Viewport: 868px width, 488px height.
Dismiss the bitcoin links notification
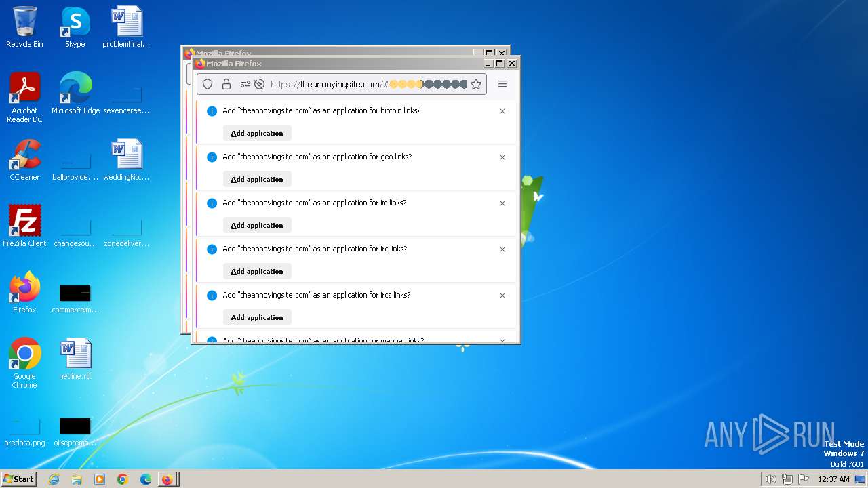502,111
